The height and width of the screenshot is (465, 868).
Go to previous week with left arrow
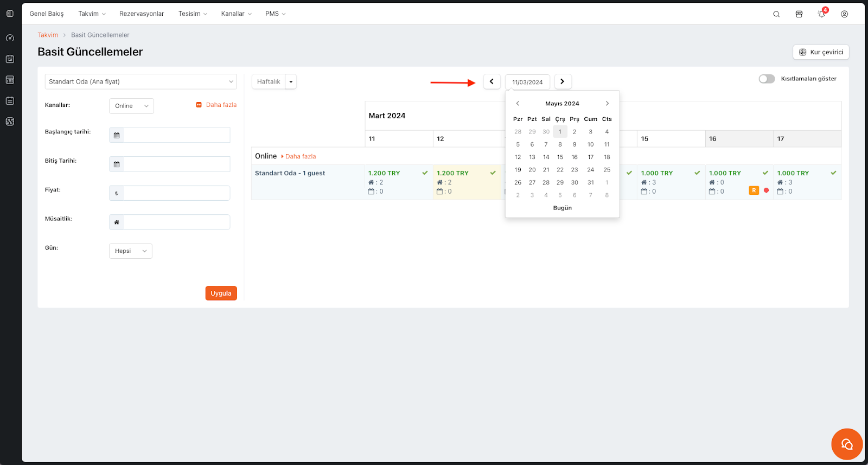(x=492, y=81)
